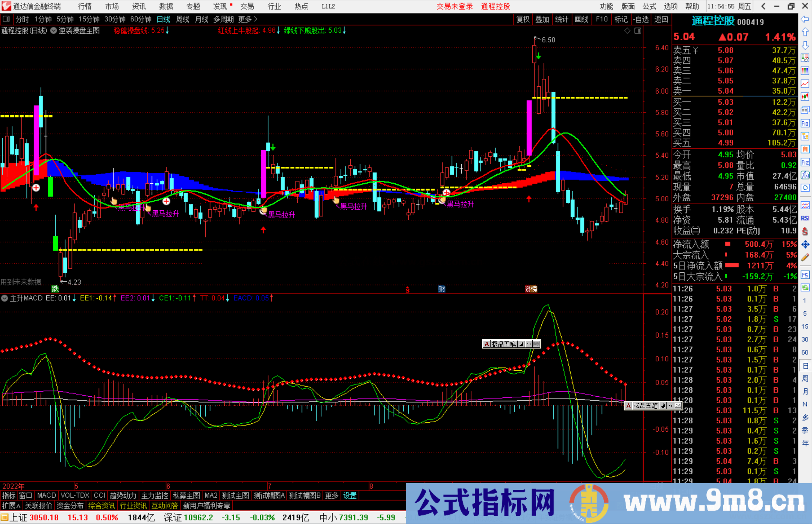Click the RSI indicator icon in the right sidebar

tap(805, 219)
